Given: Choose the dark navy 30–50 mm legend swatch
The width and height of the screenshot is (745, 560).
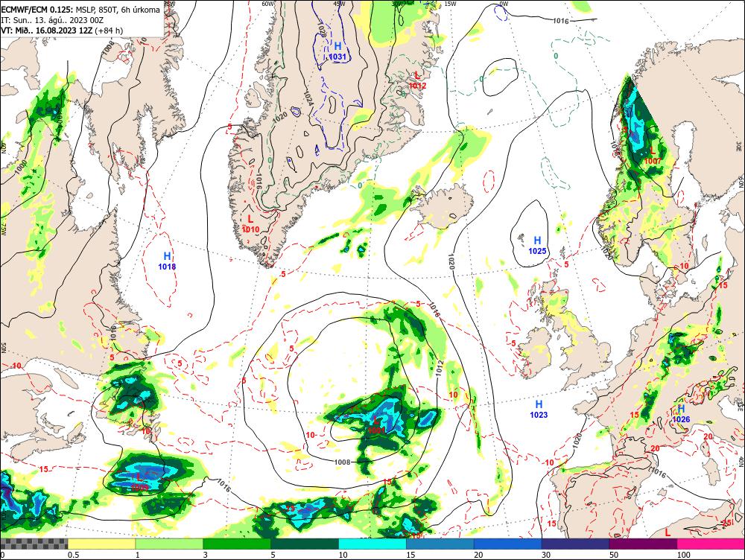Looking at the screenshot, I should click(575, 544).
